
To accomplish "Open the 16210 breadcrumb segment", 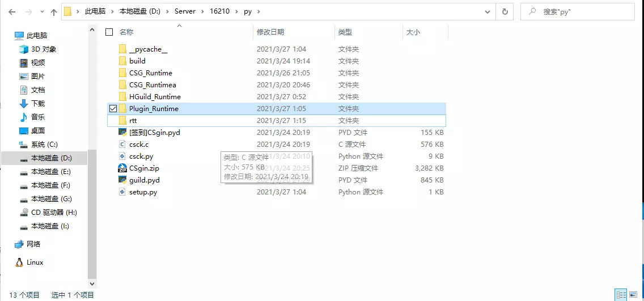I will point(221,12).
